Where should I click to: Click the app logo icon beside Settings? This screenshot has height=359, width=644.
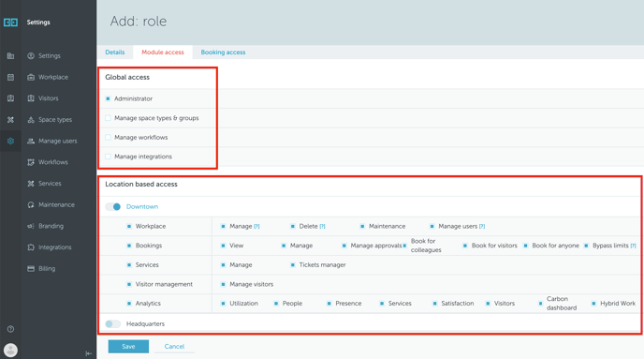(10, 22)
